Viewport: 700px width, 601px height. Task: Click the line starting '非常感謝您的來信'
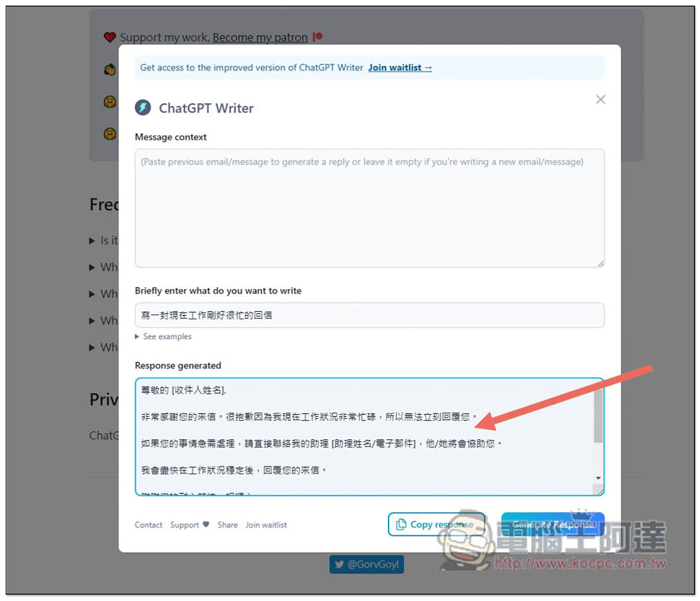pyautogui.click(x=309, y=417)
